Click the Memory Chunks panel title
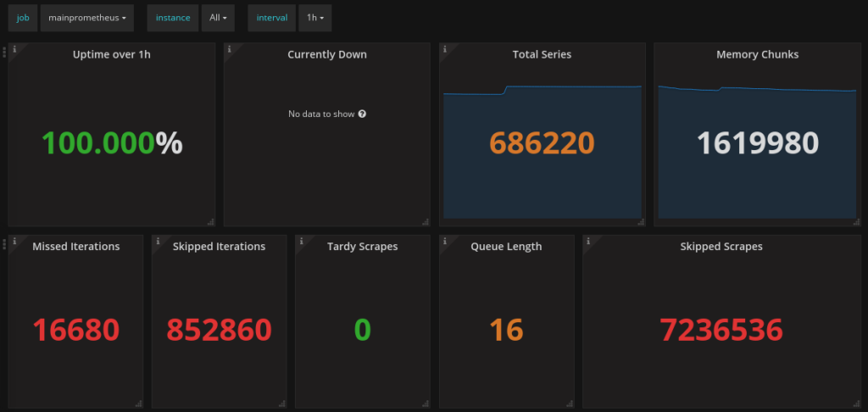The image size is (868, 412). (757, 54)
